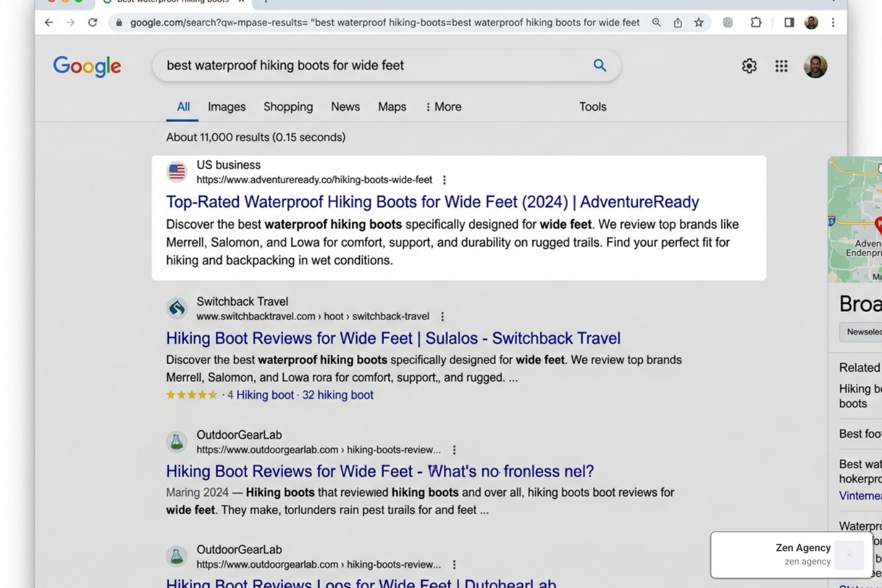Open the last partially visible Hiking Boot Reviews link

tap(361, 582)
